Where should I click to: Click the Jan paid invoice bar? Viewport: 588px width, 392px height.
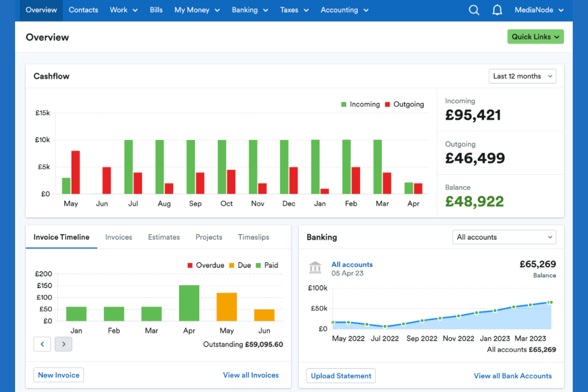click(x=76, y=314)
